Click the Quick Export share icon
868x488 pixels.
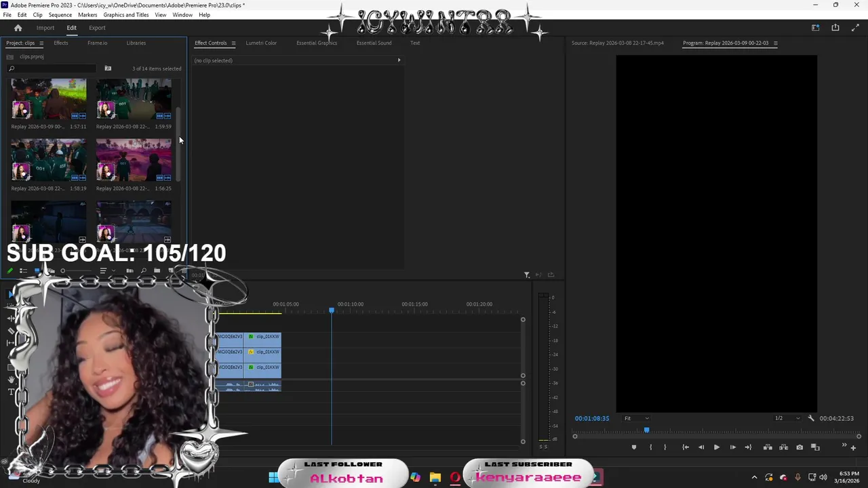(x=835, y=28)
